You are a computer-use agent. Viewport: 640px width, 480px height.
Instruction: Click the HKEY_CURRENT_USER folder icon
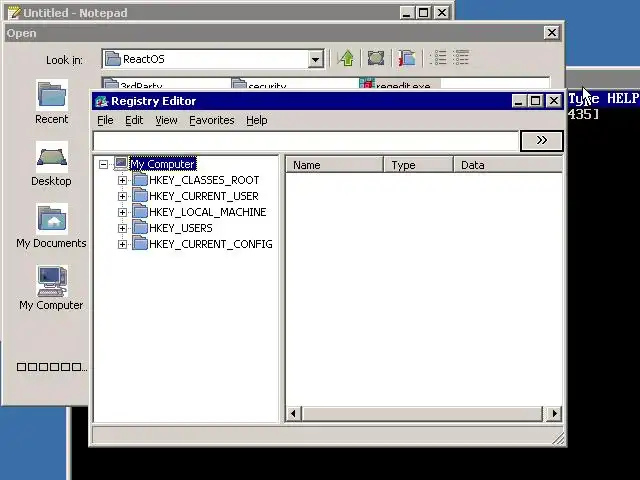(x=140, y=196)
